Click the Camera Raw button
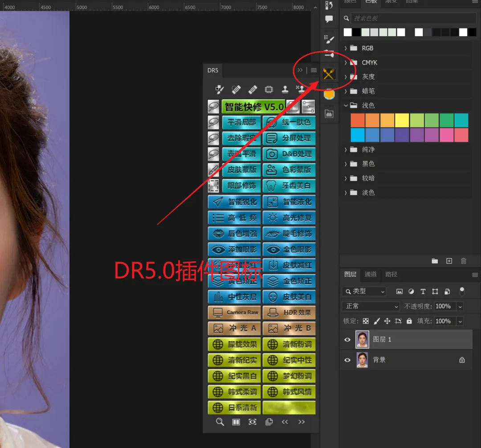The image size is (481, 448). point(234,312)
